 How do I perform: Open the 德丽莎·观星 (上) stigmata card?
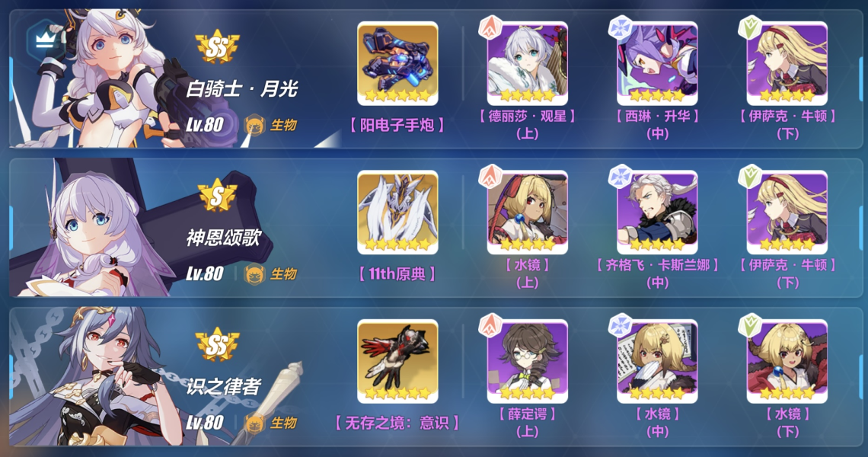tap(527, 63)
